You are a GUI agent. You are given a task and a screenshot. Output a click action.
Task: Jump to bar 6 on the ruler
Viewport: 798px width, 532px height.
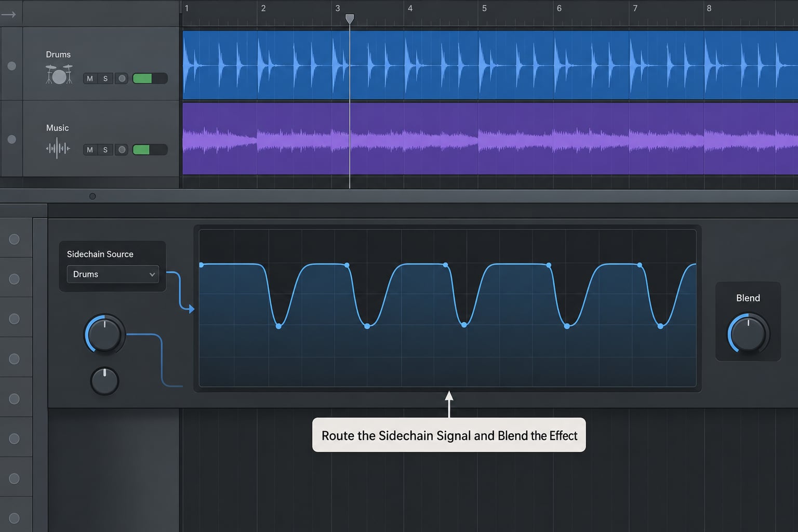tap(559, 8)
